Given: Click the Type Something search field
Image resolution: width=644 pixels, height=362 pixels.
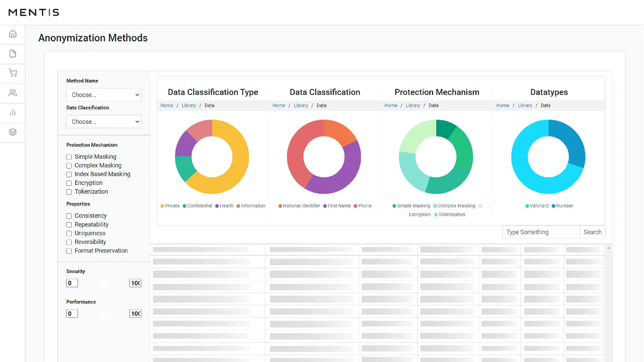Looking at the screenshot, I should pyautogui.click(x=541, y=232).
